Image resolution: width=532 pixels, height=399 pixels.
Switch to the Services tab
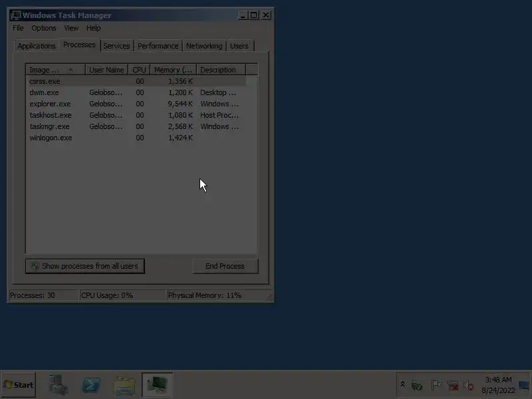[117, 46]
